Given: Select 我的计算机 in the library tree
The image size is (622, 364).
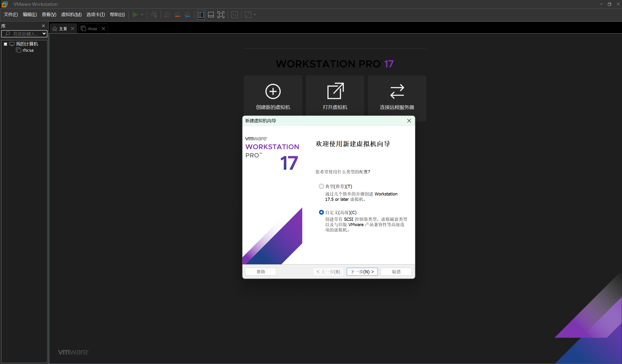Looking at the screenshot, I should (27, 44).
